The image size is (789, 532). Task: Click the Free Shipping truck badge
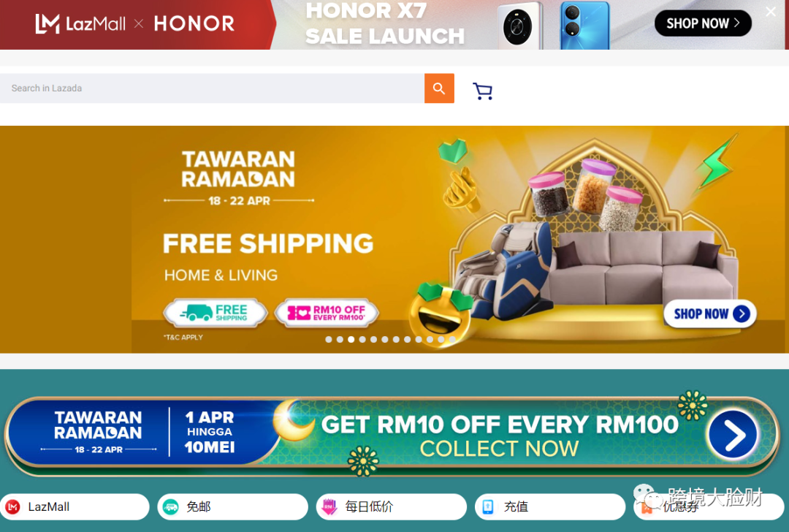click(216, 313)
